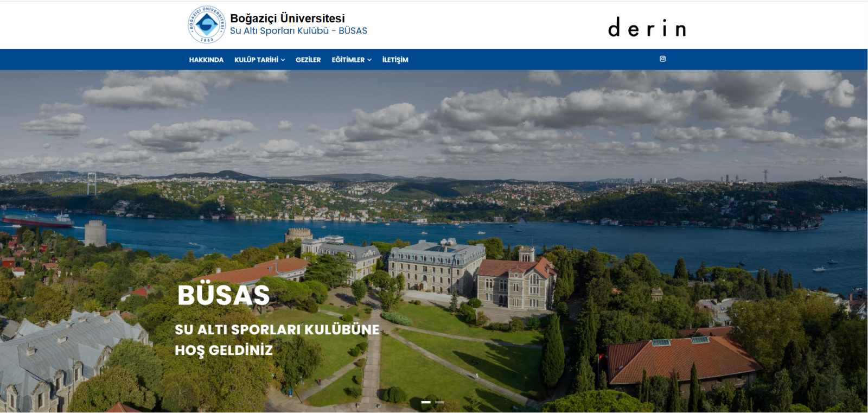Click the "Boğaziçi Üniversitesi" site title
The image size is (868, 413).
287,18
